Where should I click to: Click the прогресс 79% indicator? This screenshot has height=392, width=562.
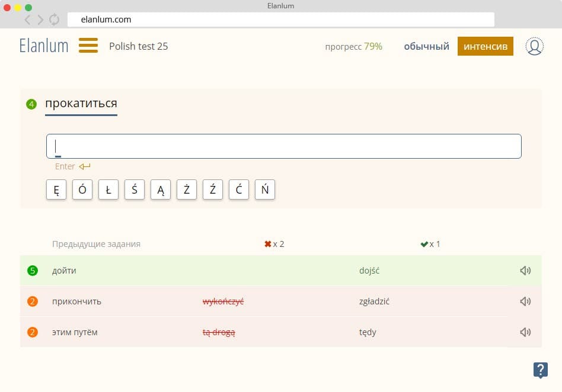354,47
